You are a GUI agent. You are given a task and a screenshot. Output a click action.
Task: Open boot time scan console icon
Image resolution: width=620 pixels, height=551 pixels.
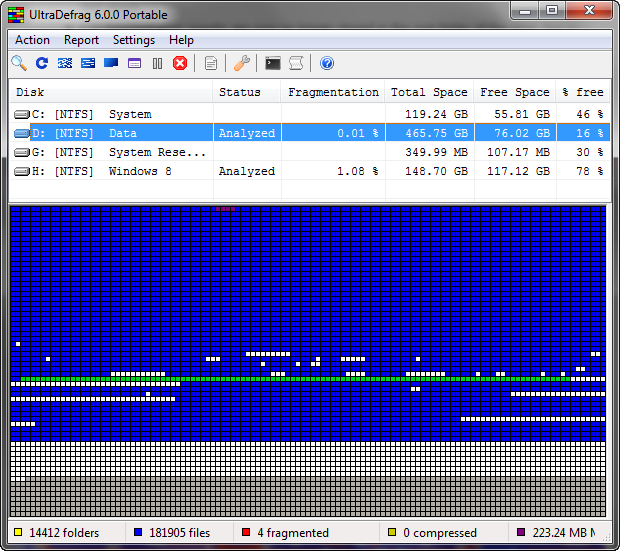(272, 63)
